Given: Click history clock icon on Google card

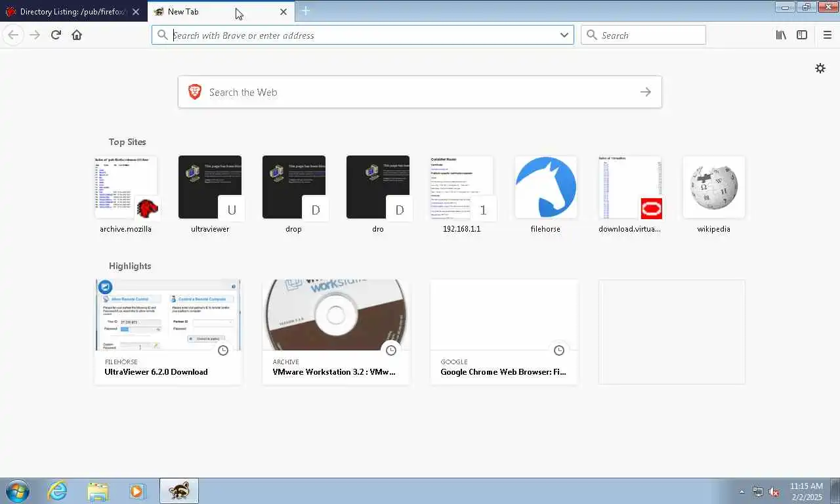Looking at the screenshot, I should [x=559, y=350].
